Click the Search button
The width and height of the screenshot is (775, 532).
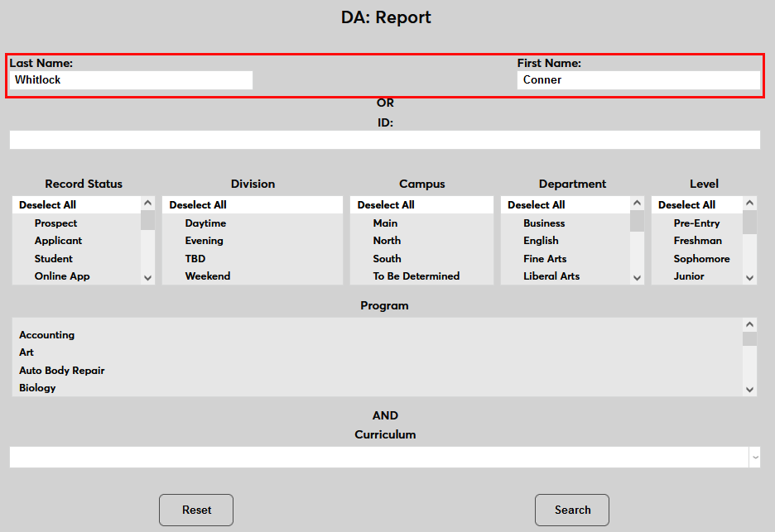tap(571, 510)
